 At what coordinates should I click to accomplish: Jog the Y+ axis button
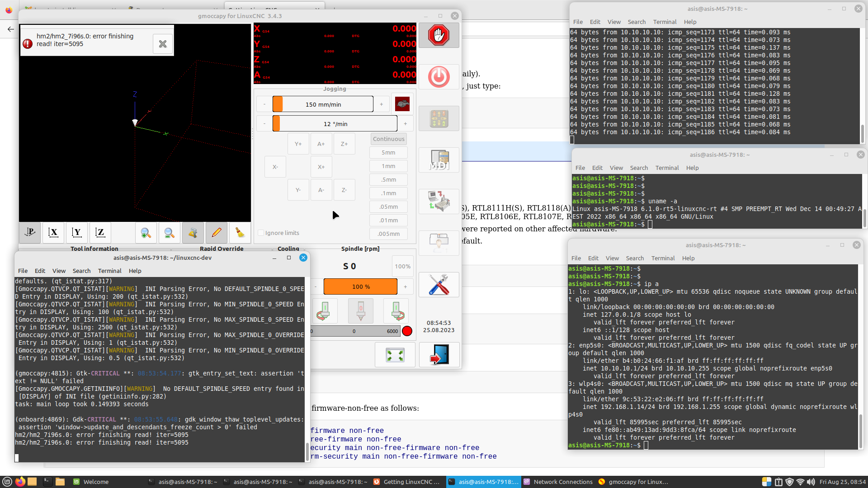[x=298, y=144]
